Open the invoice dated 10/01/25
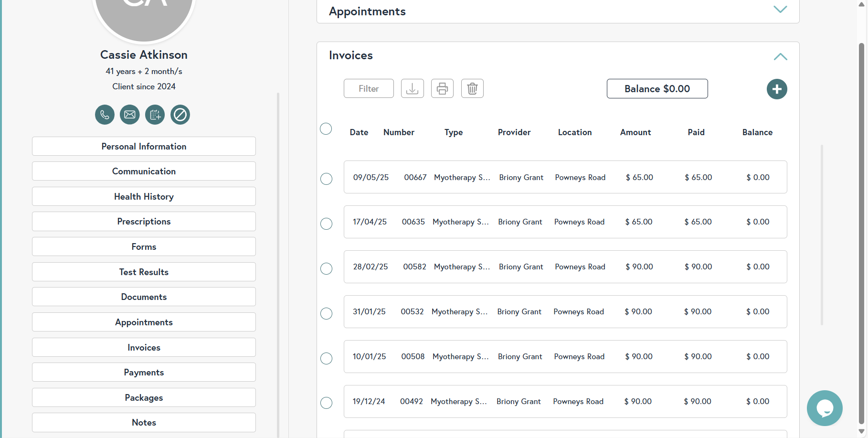868x438 pixels. coord(565,356)
